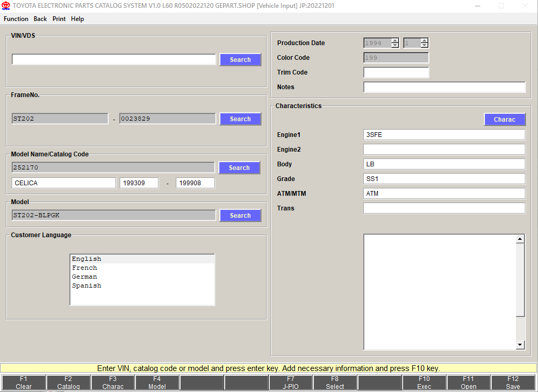This screenshot has height=392, width=538.
Task: Click the F7 J-PIO function key button
Action: pos(291,383)
